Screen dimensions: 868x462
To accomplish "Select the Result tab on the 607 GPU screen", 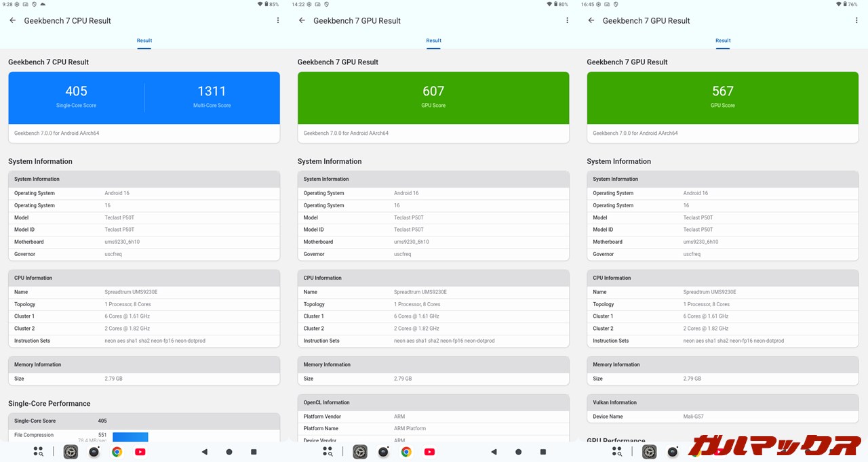I will click(x=434, y=41).
